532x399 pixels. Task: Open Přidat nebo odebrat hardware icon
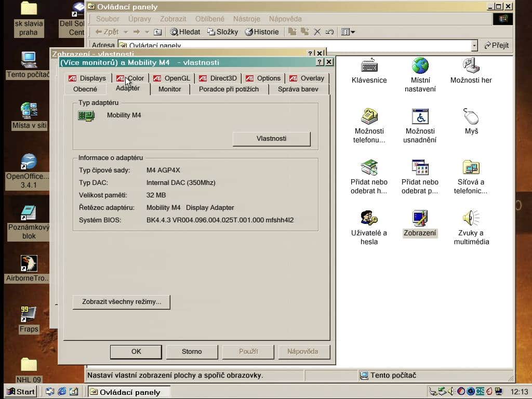(x=369, y=167)
